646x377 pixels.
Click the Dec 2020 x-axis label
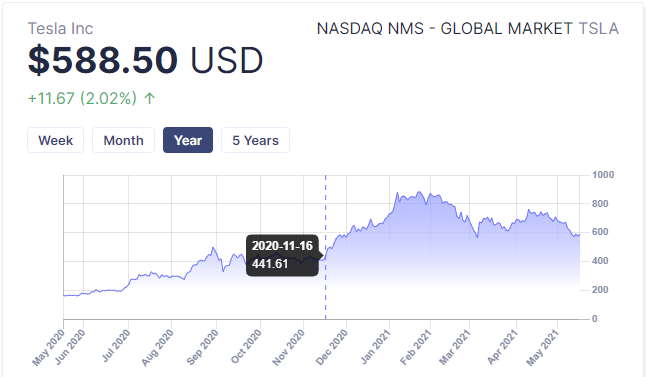pyautogui.click(x=332, y=347)
